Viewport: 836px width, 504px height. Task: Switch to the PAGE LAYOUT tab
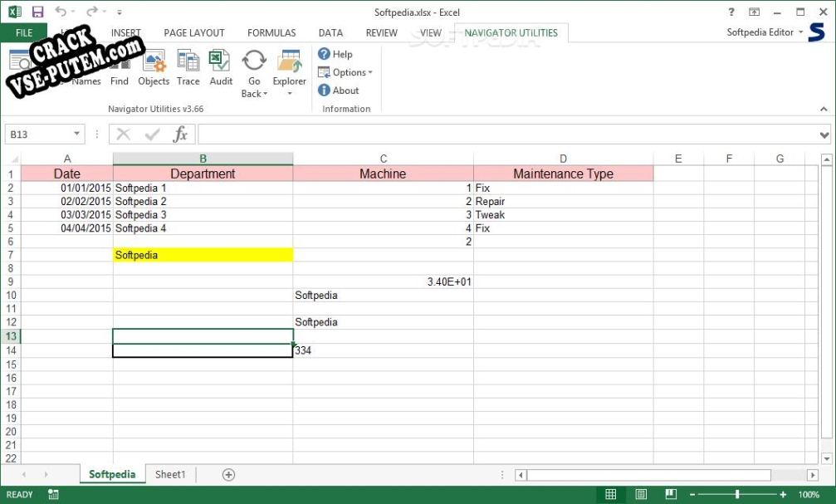(x=194, y=32)
